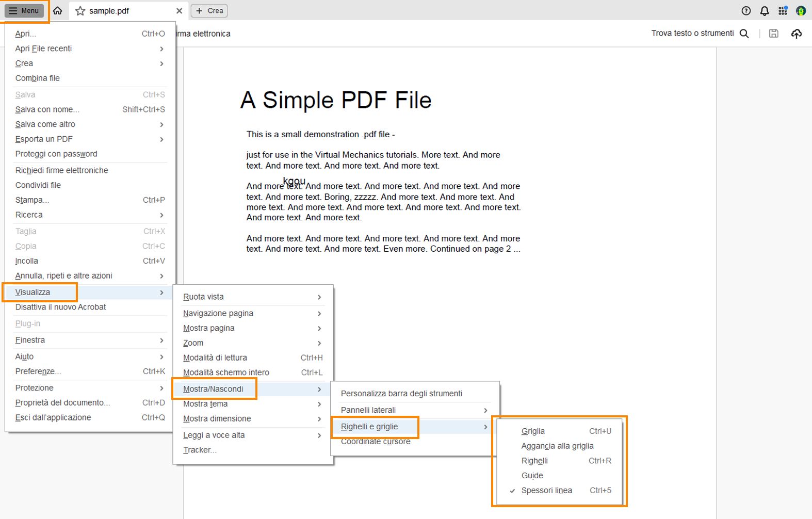
Task: Toggle Aggancia alla griglia
Action: pyautogui.click(x=559, y=446)
